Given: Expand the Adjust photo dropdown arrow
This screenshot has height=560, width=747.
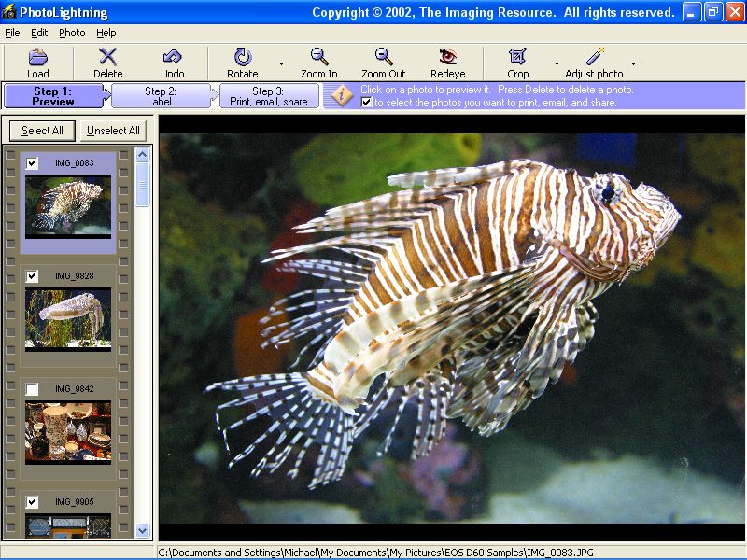Looking at the screenshot, I should [633, 64].
